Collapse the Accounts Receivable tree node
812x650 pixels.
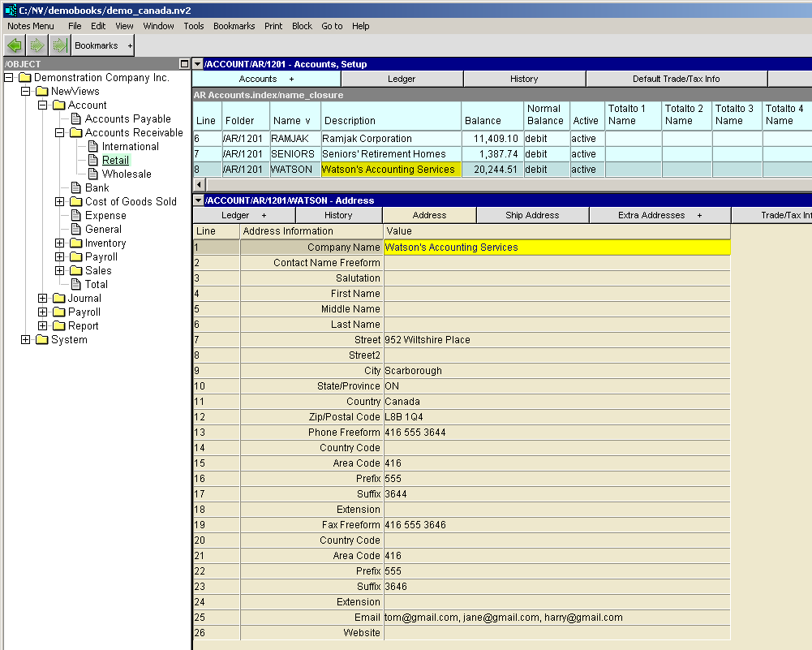point(59,132)
